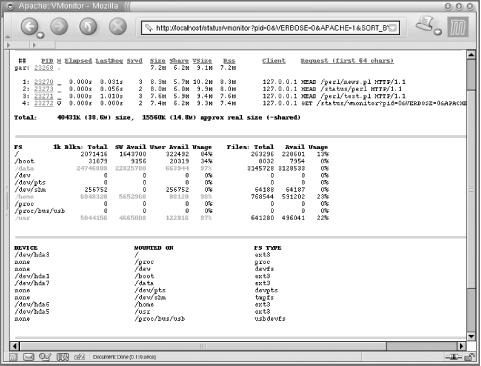Open Mail component icon in status bar
This screenshot has width=481, height=366.
28,357
